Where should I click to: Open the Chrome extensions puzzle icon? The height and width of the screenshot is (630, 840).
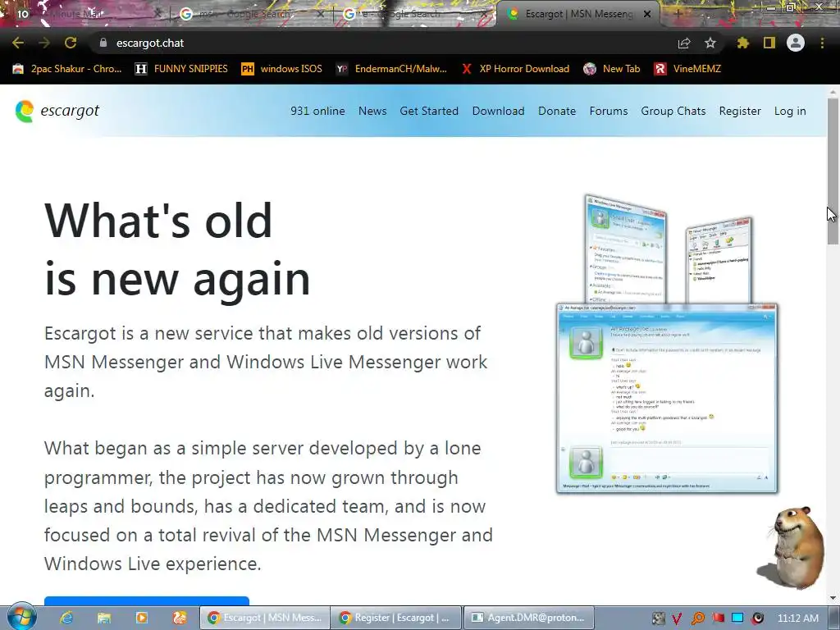tap(743, 43)
